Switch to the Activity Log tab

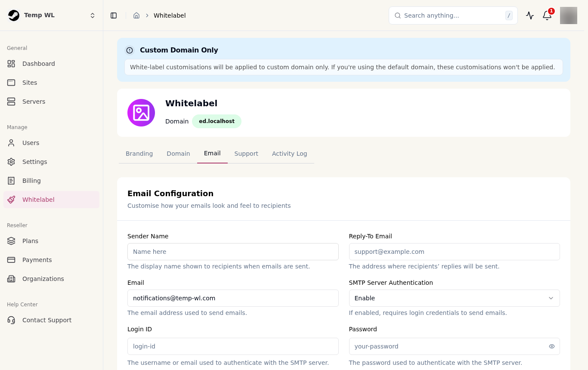[x=290, y=154]
